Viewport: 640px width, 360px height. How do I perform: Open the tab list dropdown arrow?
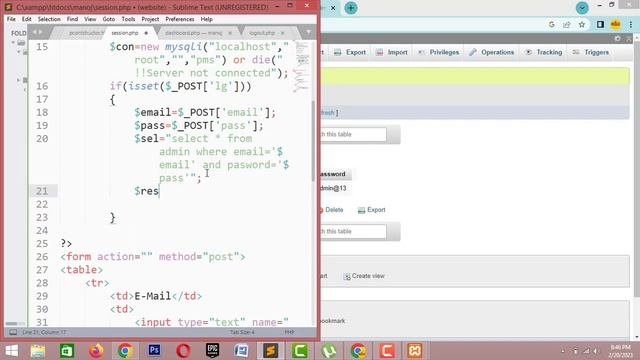click(309, 32)
